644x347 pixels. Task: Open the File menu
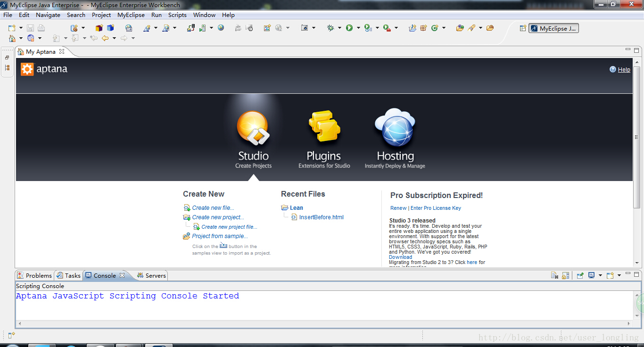click(x=8, y=15)
